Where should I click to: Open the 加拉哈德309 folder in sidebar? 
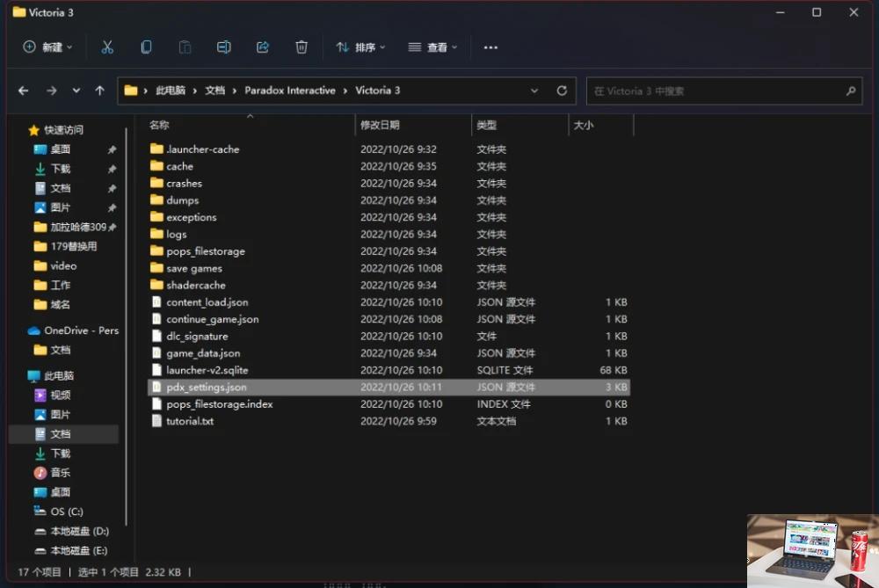(78, 227)
